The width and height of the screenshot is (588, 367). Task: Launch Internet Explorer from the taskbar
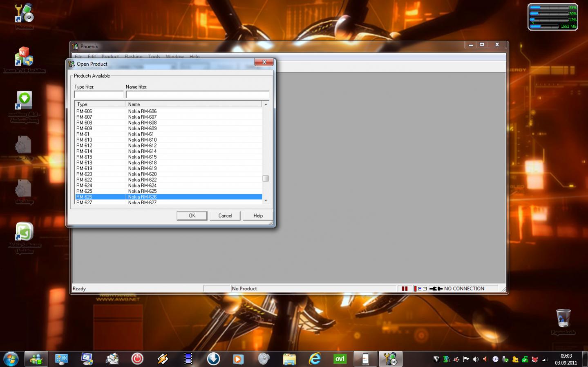pos(315,359)
